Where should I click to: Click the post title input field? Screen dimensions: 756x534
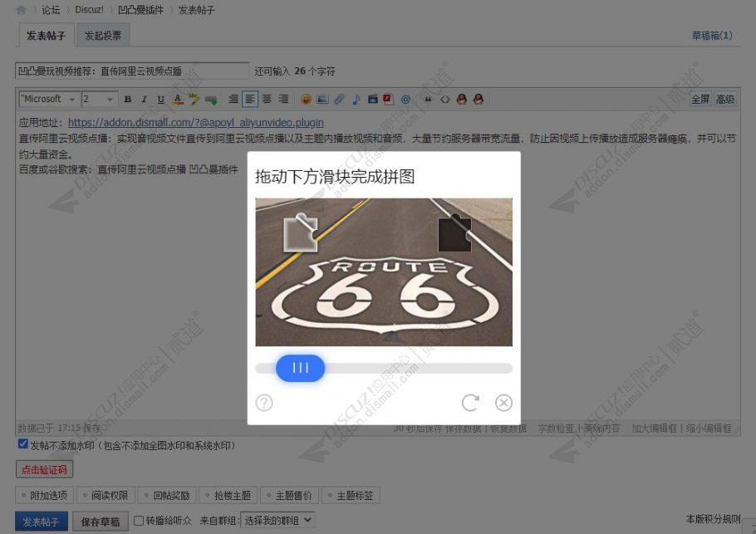(x=132, y=71)
